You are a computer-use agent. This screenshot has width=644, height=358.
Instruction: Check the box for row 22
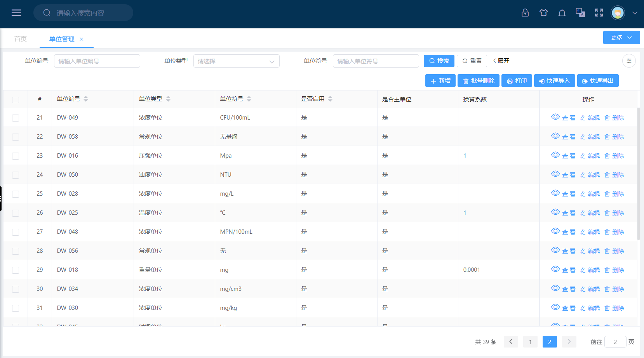(x=16, y=137)
